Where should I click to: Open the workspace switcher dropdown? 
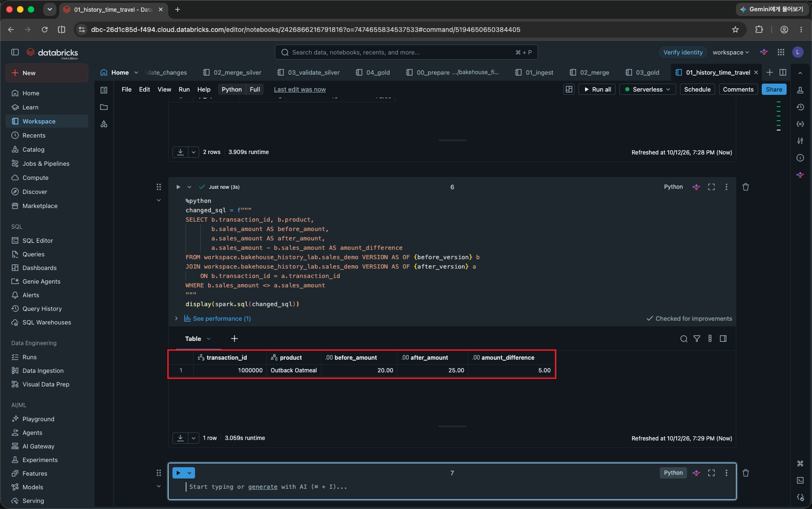click(731, 52)
